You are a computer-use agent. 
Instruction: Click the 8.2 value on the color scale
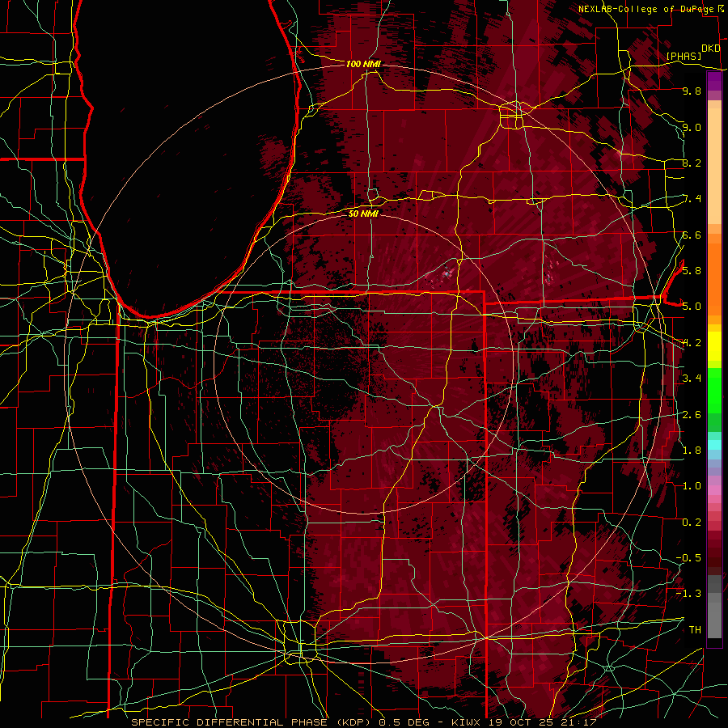coord(692,163)
